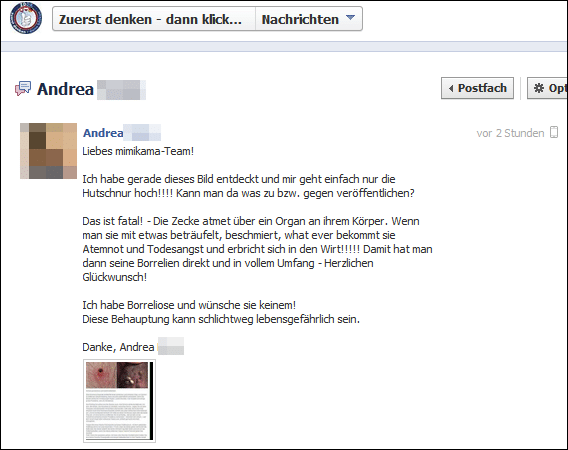568x450 pixels.
Task: Open Andrea's pixelated profile picture
Action: pos(49,151)
